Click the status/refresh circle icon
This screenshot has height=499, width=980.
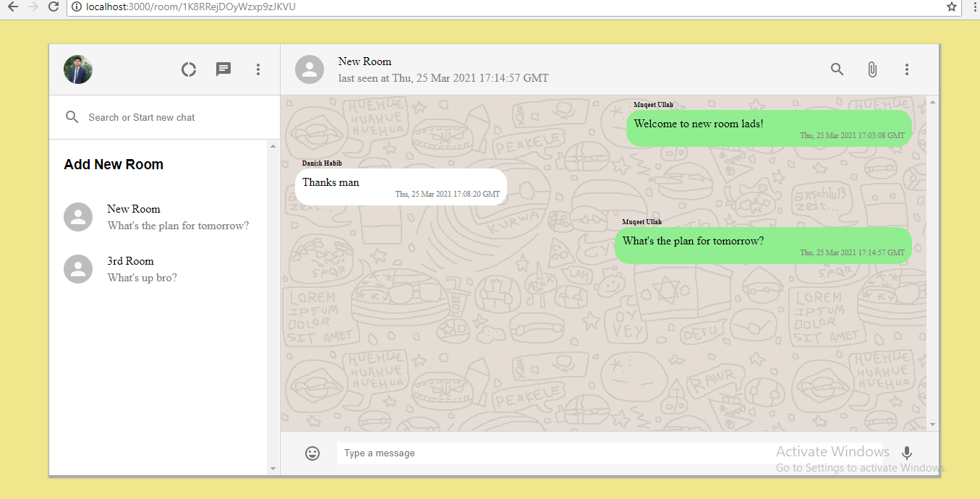(188, 69)
